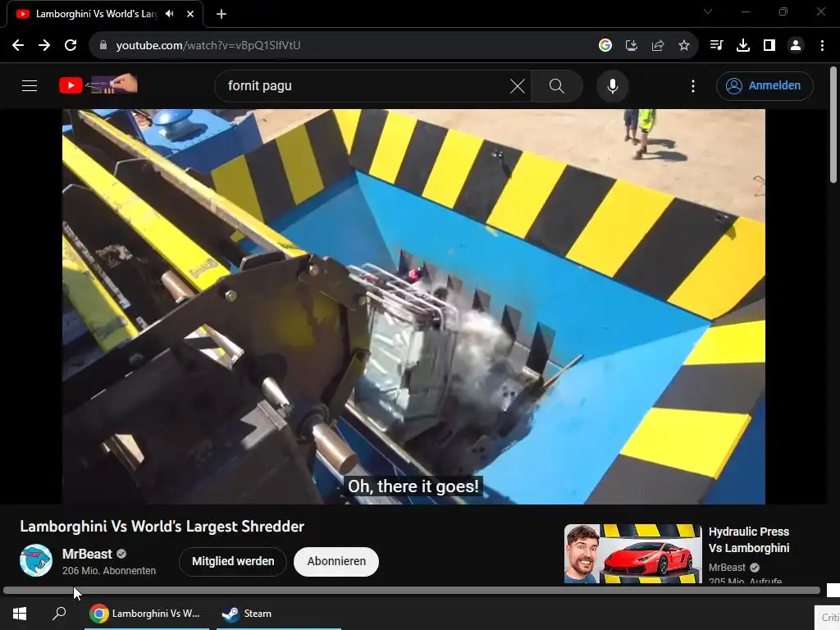Click the Mitglied werden button
Screen dimensions: 840x630
(x=233, y=561)
